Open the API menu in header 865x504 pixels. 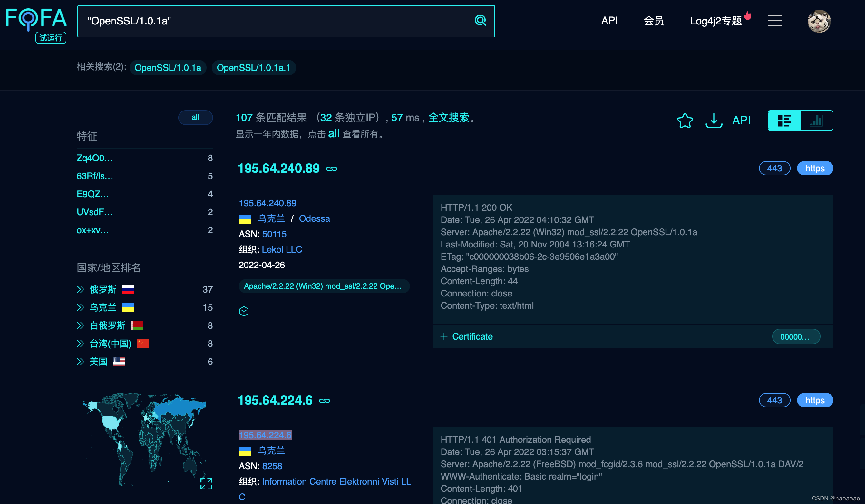coord(609,21)
